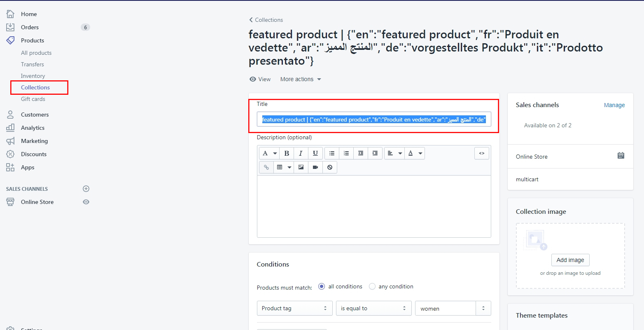Toggle underline in description editor

pyautogui.click(x=315, y=153)
